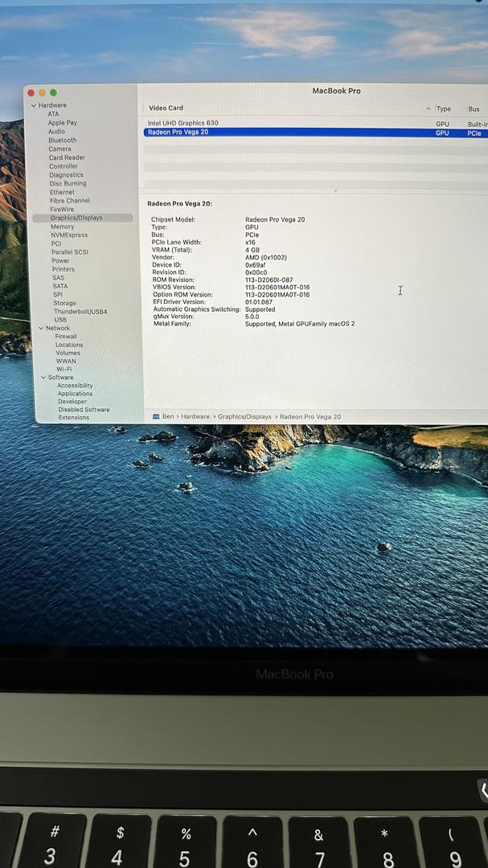Select Bluetooth in the sidebar
Image resolution: width=488 pixels, height=868 pixels.
point(63,141)
